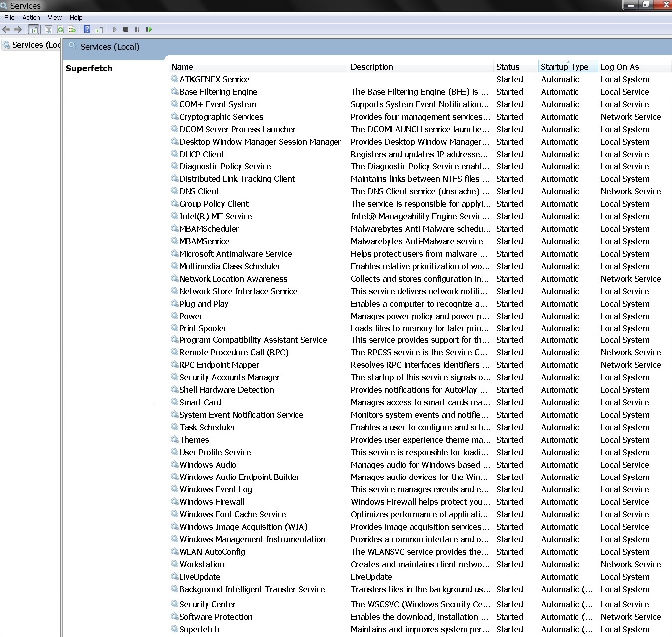
Task: Select the 'Base Filtering Engine' service name
Action: point(218,92)
